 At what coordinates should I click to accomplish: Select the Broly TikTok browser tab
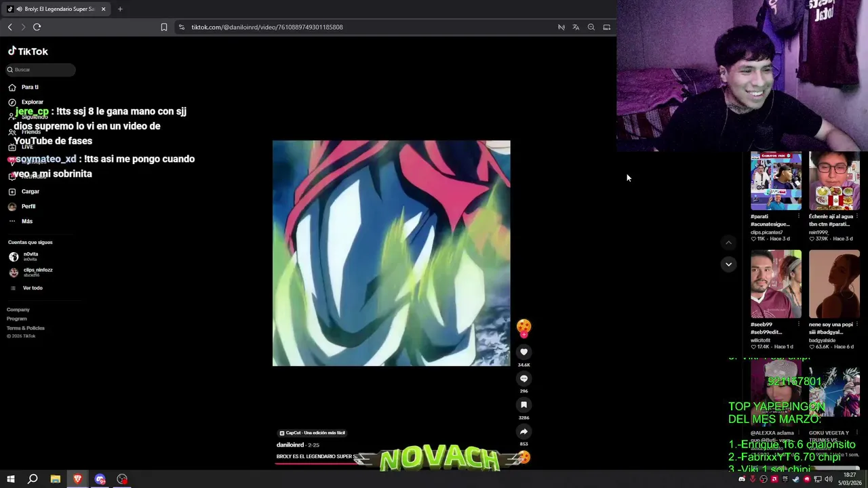[57, 9]
